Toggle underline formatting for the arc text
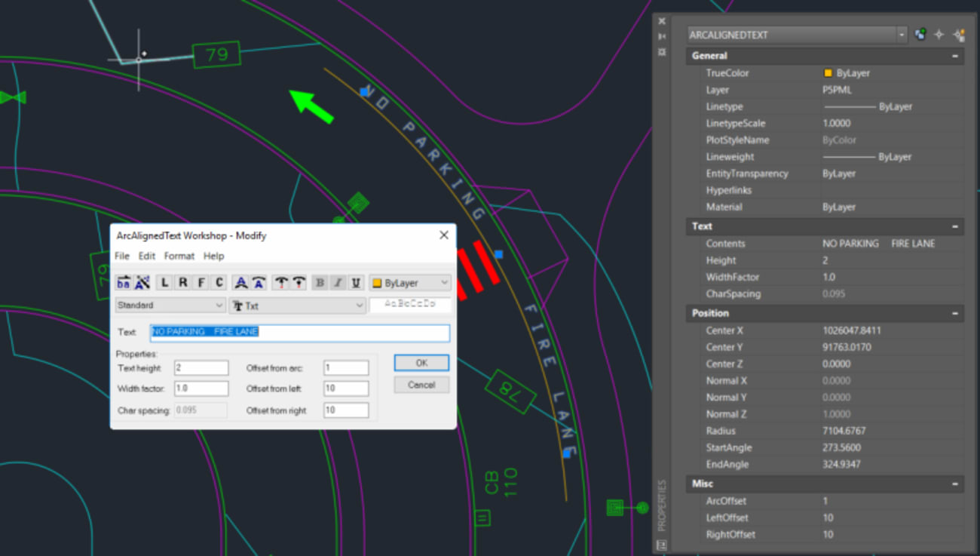This screenshot has width=980, height=556. pos(355,282)
